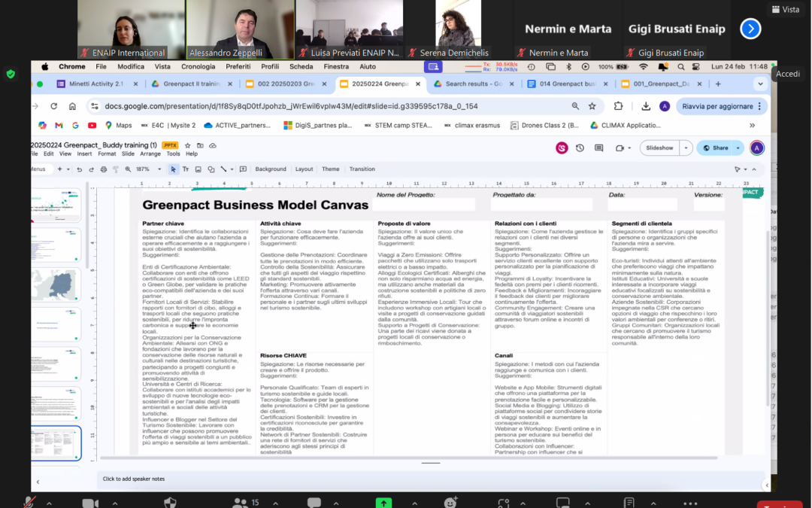Screen dimensions: 812x508
Task: Bookmark this page with the star icon
Action: (592, 106)
